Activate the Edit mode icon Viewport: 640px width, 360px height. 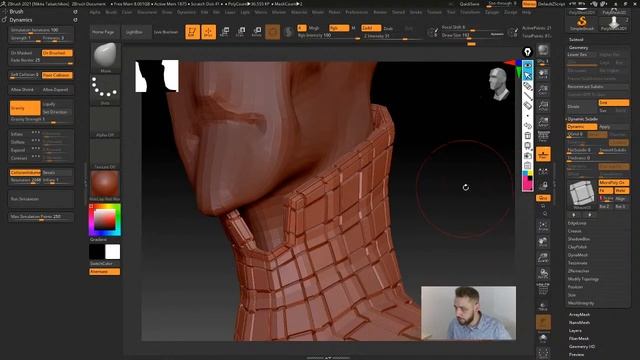coord(192,32)
